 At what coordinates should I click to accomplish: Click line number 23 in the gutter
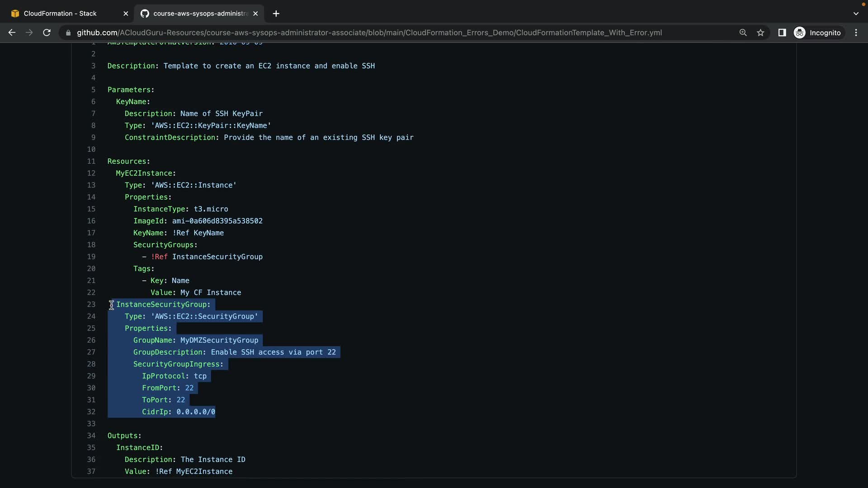point(91,305)
